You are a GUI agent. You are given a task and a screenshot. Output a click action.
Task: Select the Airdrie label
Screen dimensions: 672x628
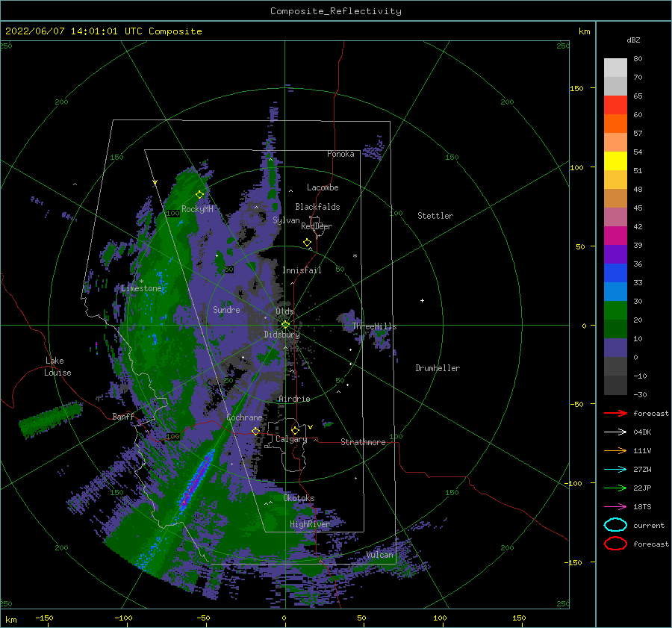click(x=294, y=399)
